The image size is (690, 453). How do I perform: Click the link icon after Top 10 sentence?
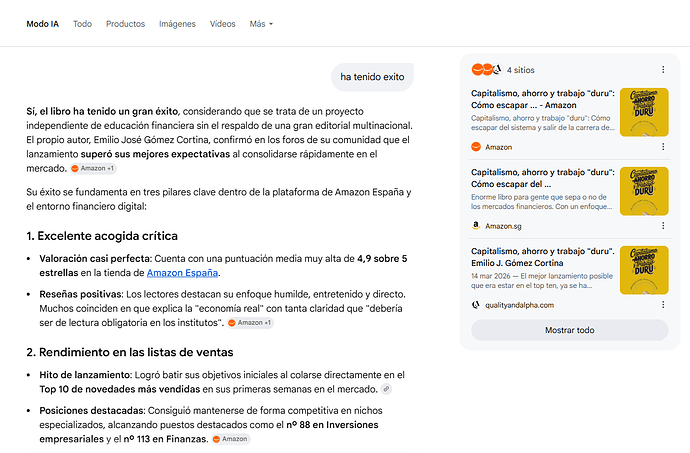tap(386, 389)
